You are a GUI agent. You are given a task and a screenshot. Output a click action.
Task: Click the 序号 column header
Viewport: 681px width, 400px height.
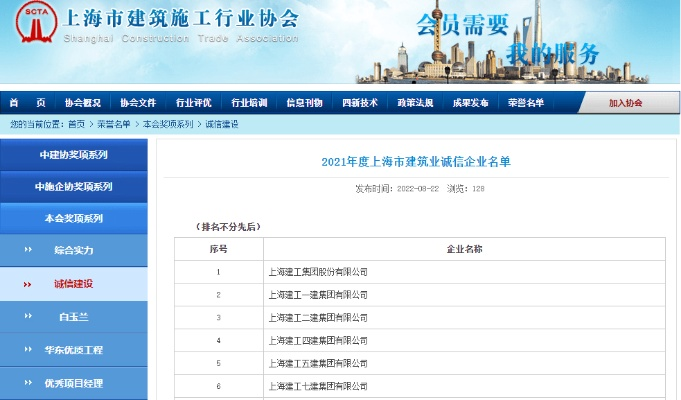coord(218,249)
